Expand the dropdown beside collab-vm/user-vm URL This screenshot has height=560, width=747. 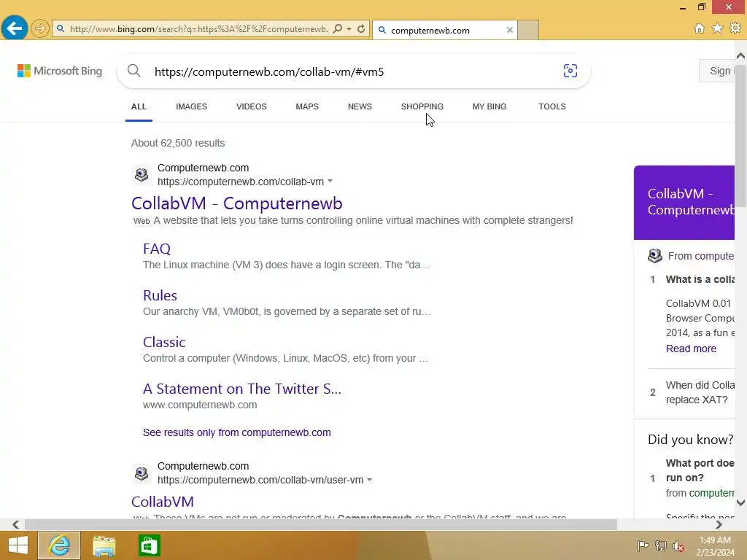pyautogui.click(x=369, y=480)
